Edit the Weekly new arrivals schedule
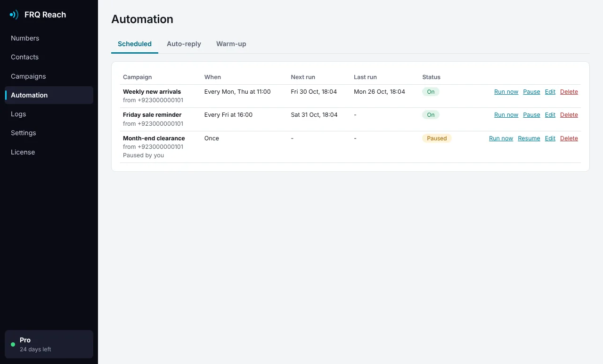 (x=550, y=92)
